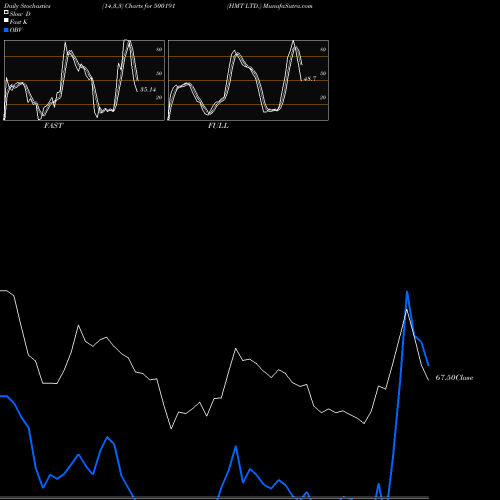Select the 'Fast K' legend label
This screenshot has height=500, width=500.
19,22
